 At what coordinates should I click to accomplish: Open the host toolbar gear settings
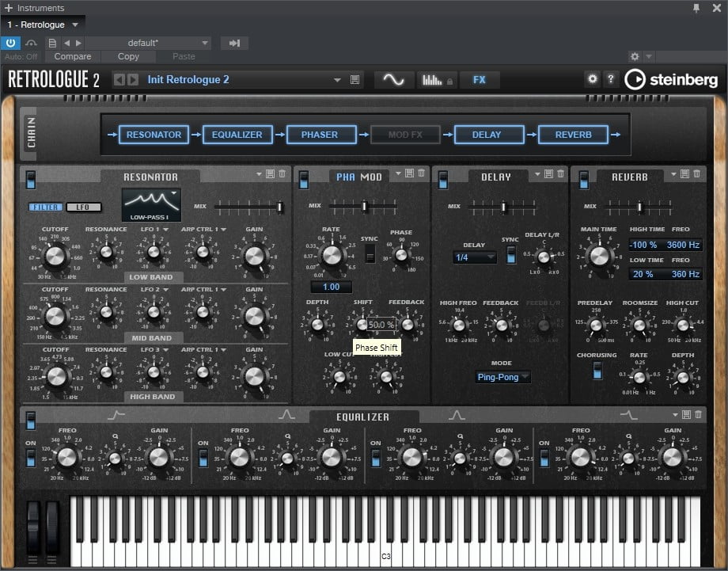(635, 57)
